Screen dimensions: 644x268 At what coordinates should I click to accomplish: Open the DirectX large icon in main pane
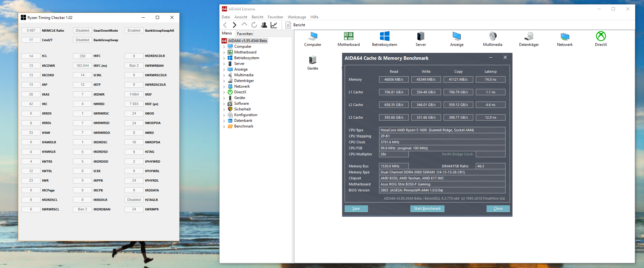[x=601, y=39]
